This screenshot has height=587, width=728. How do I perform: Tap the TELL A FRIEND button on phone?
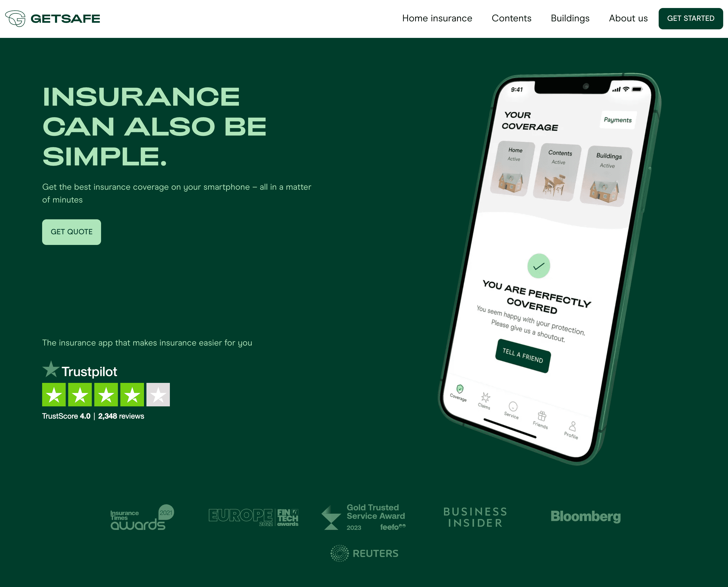point(523,356)
